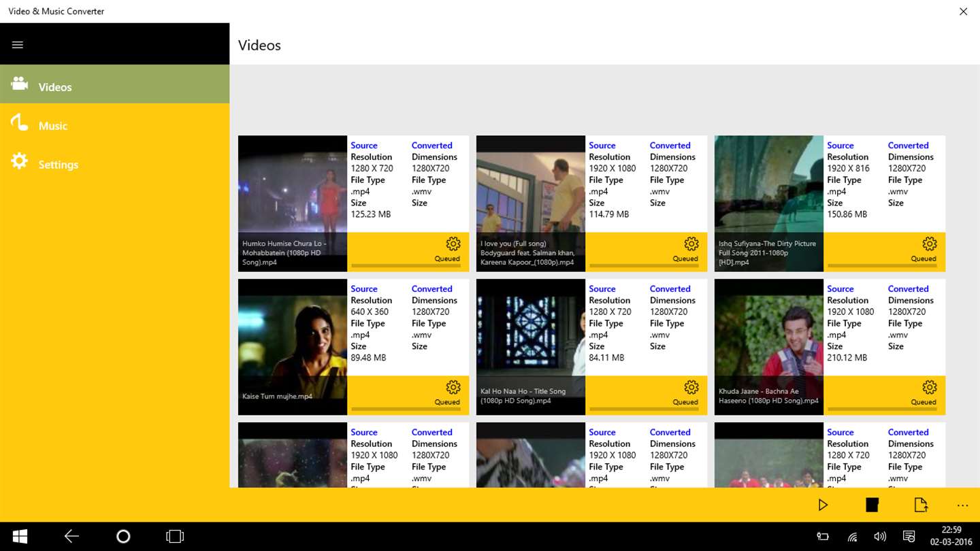The width and height of the screenshot is (980, 551).
Task: Switch to the Music section
Action: pyautogui.click(x=114, y=123)
